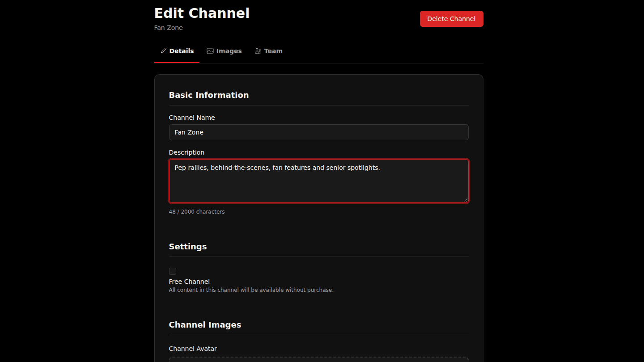Click the Settings section heading
This screenshot has width=644, height=362.
pyautogui.click(x=188, y=247)
